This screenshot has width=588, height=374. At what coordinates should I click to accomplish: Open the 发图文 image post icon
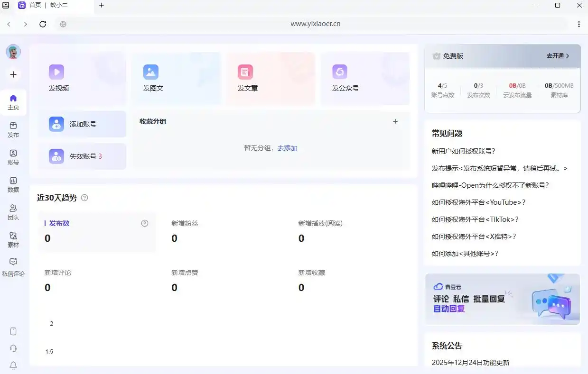pyautogui.click(x=151, y=72)
